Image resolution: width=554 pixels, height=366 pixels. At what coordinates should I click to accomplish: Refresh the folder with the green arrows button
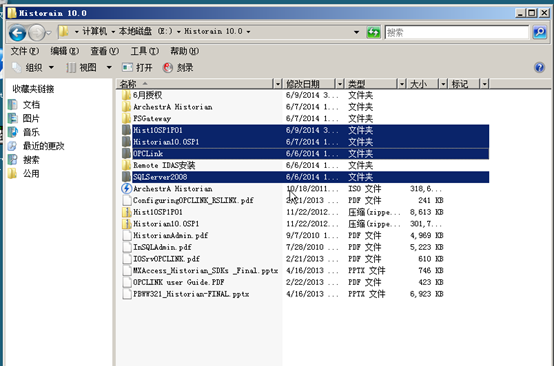click(x=373, y=33)
